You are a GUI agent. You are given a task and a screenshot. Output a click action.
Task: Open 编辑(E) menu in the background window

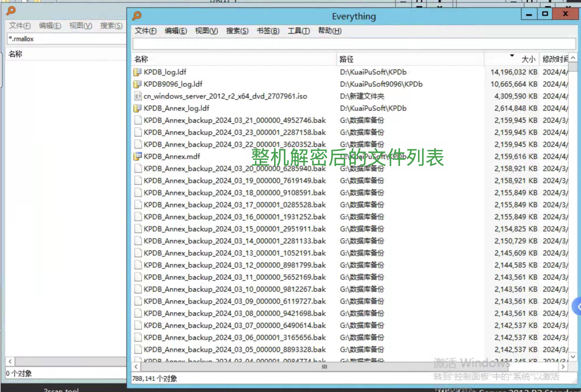(x=50, y=26)
